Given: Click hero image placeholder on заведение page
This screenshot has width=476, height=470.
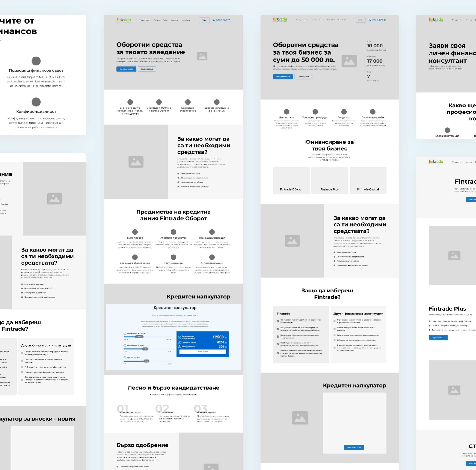Looking at the screenshot, I should 202,56.
